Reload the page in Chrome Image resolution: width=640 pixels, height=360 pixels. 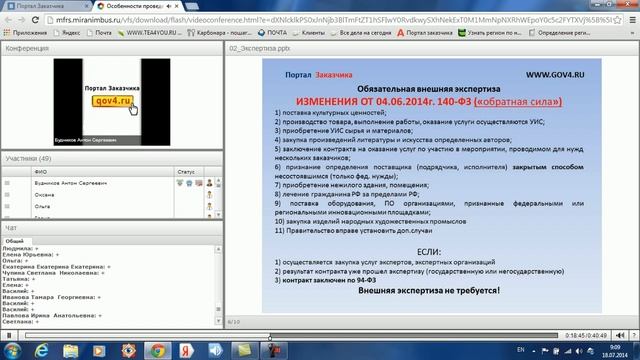click(35, 20)
